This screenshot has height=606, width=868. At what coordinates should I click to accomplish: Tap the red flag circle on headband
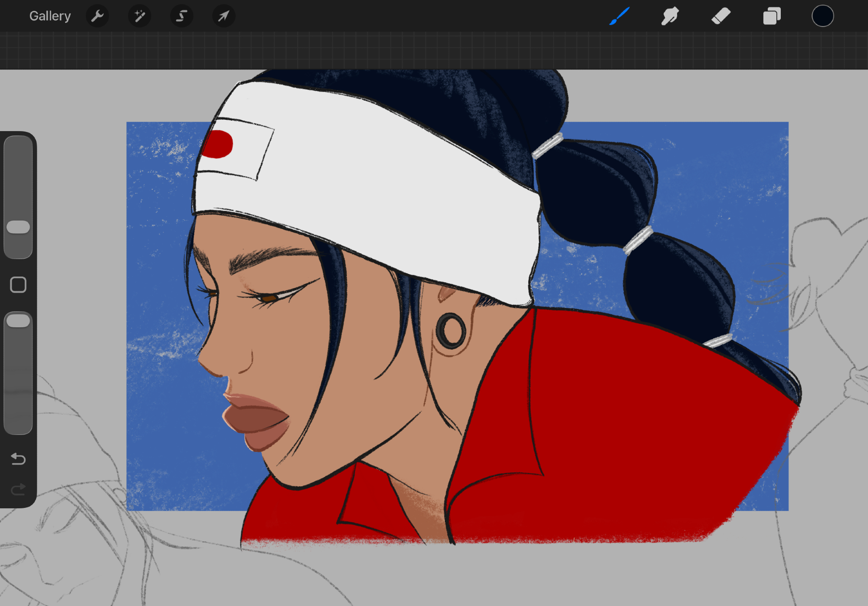coord(218,144)
